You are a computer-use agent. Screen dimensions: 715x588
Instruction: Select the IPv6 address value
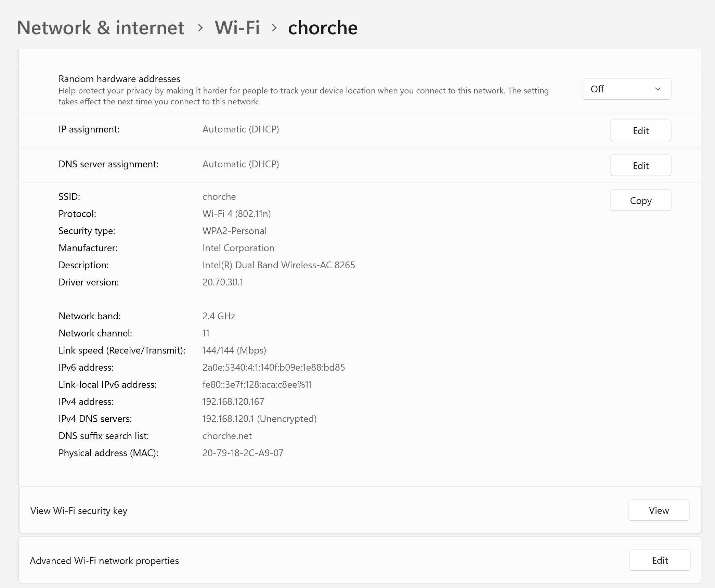[x=273, y=367]
